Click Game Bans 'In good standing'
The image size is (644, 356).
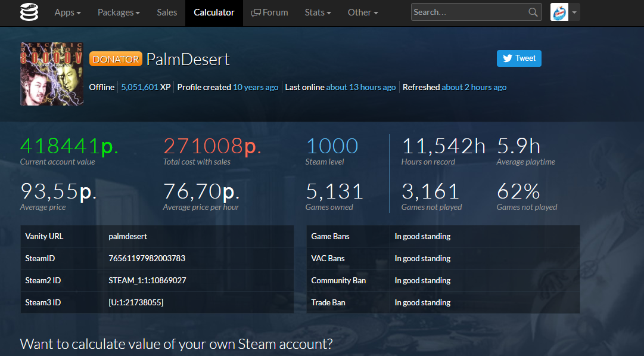(422, 236)
